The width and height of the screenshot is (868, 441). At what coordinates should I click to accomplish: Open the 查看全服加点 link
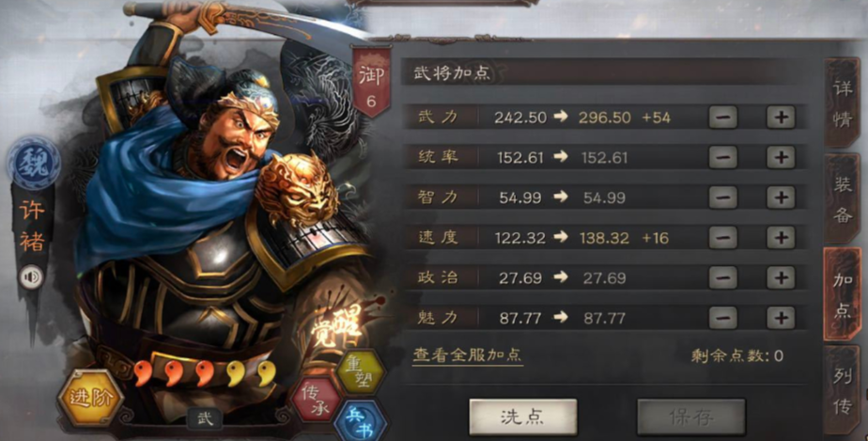coord(468,354)
